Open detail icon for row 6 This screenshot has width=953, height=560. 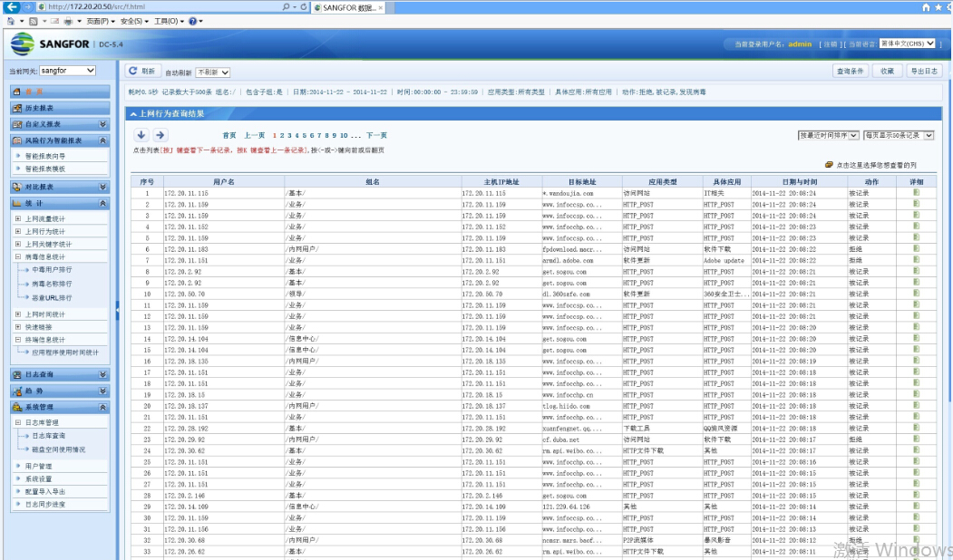click(916, 248)
